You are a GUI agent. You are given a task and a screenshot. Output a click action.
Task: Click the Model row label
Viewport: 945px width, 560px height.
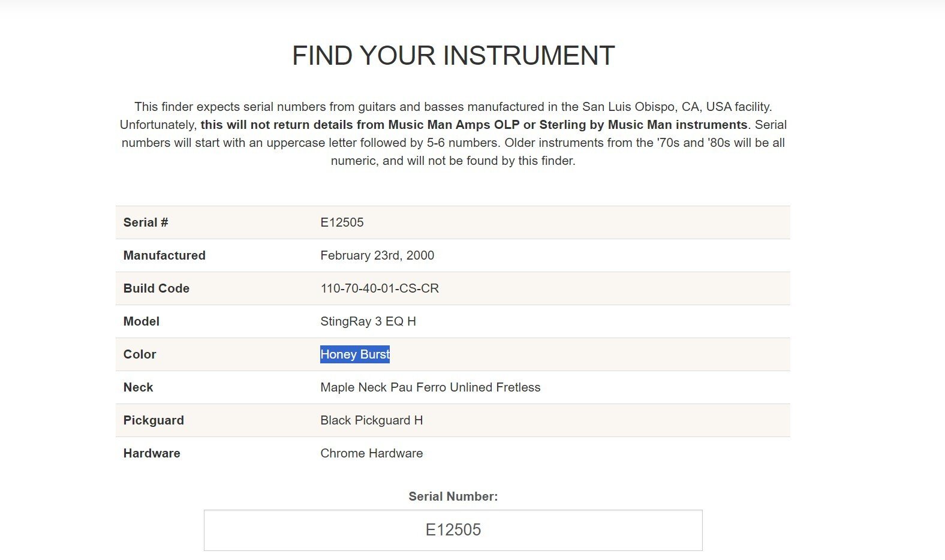point(142,321)
